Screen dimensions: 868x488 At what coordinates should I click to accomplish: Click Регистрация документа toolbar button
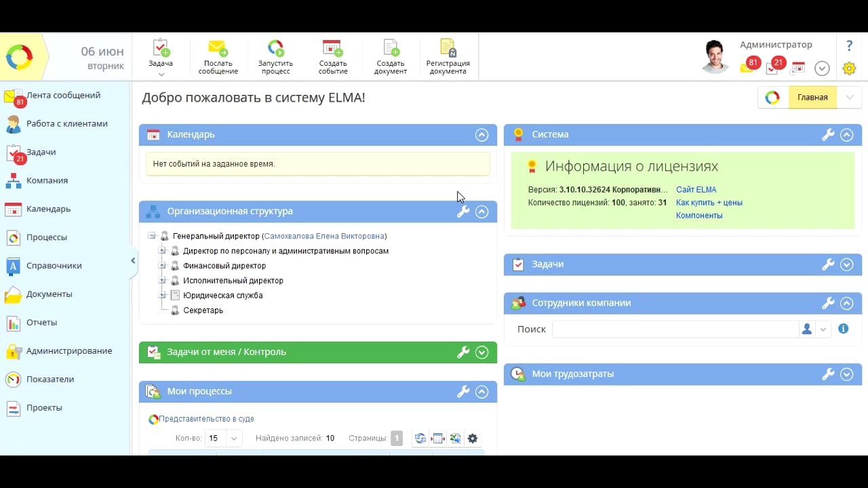pyautogui.click(x=448, y=57)
